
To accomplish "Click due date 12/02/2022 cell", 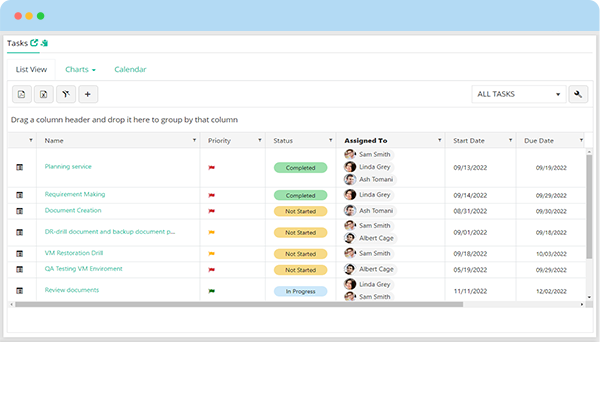I will pyautogui.click(x=551, y=291).
